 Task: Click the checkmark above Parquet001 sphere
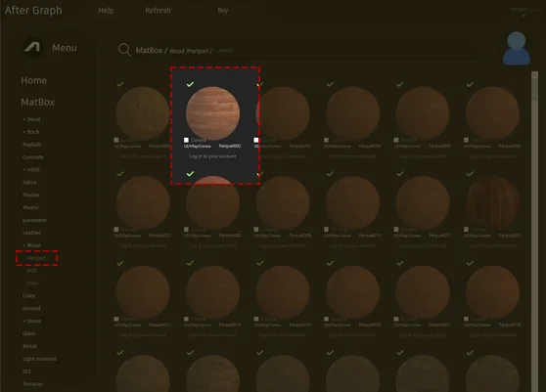pos(120,84)
